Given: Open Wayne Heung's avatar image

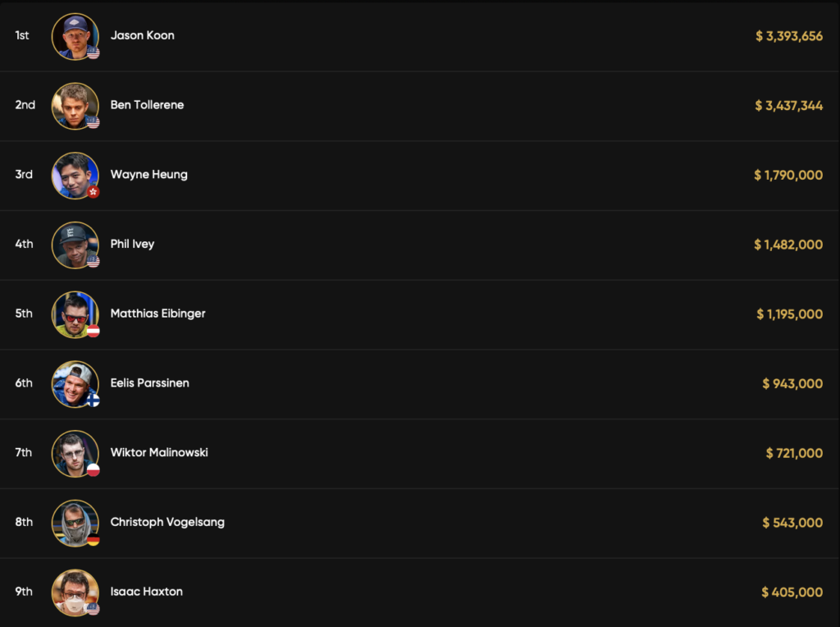Looking at the screenshot, I should (75, 175).
